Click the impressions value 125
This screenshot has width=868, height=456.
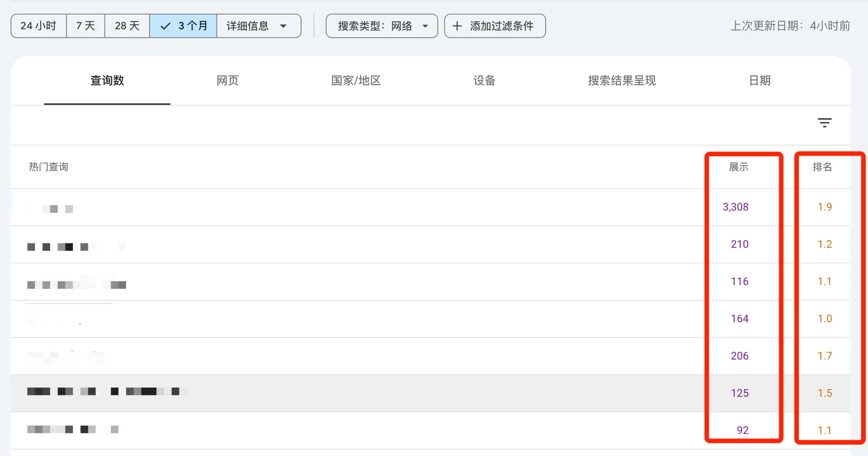click(x=740, y=393)
